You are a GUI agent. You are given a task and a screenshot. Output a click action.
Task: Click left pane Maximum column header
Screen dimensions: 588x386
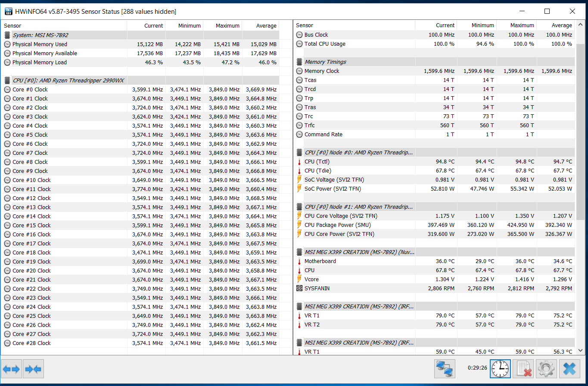(222, 25)
